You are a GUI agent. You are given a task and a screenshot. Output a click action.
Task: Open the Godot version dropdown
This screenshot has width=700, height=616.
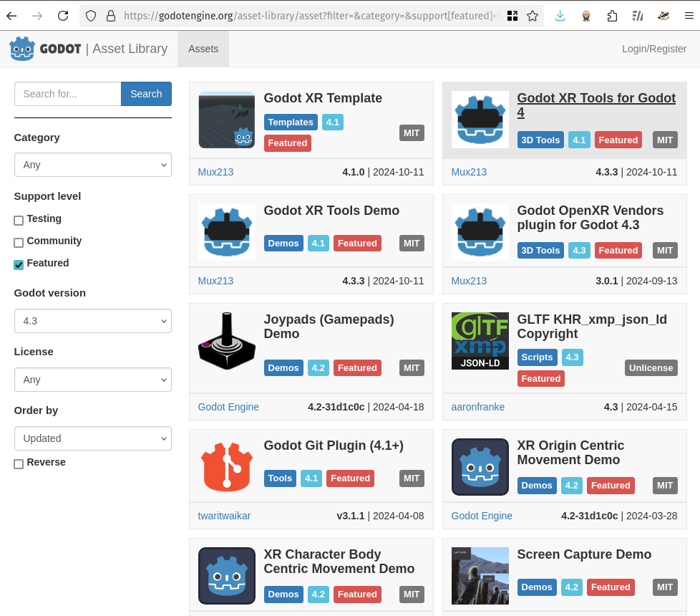tap(93, 321)
